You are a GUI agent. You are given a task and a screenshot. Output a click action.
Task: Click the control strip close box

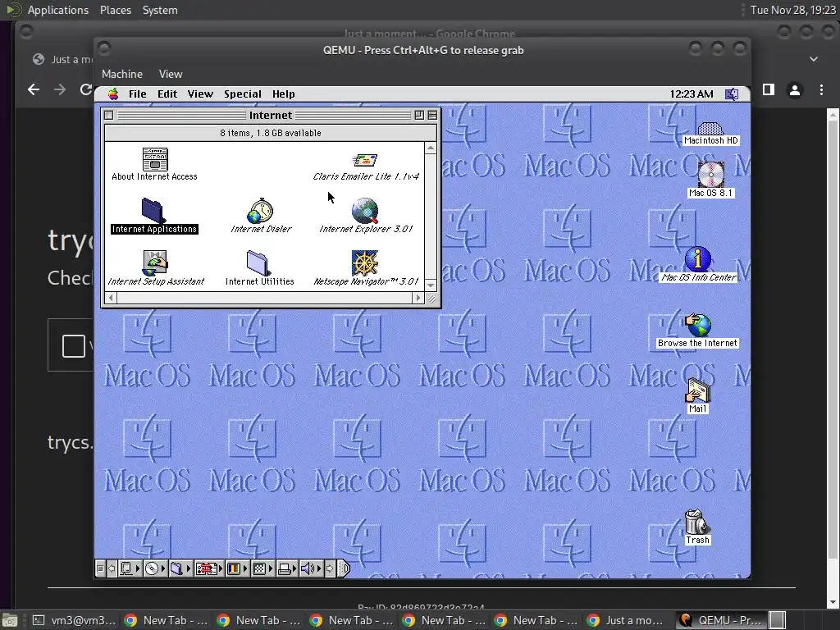click(x=100, y=568)
